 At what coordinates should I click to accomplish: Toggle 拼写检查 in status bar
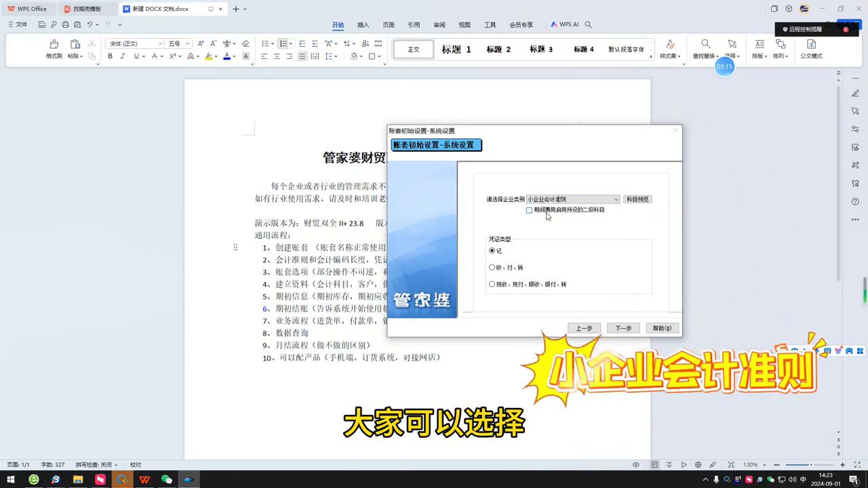pos(96,465)
